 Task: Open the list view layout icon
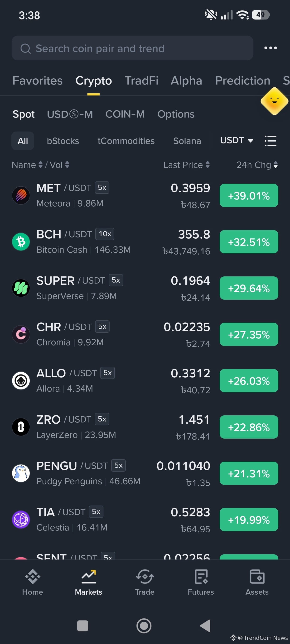271,141
